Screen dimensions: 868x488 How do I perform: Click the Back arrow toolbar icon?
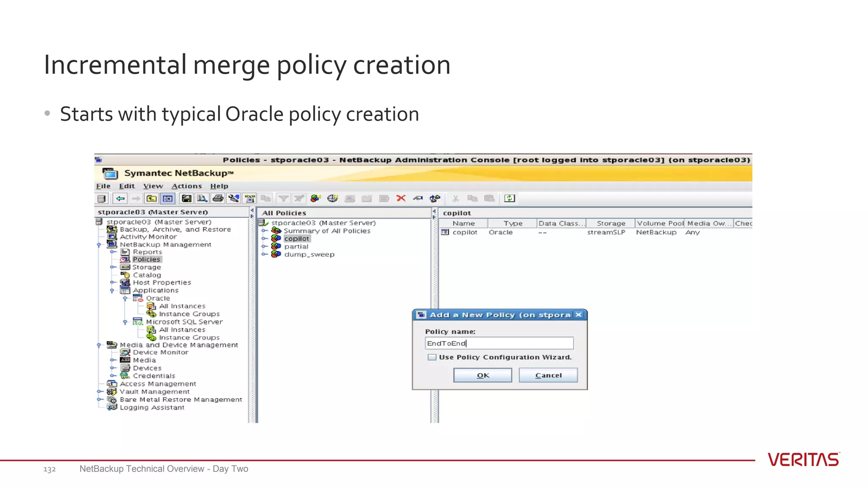pos(120,198)
